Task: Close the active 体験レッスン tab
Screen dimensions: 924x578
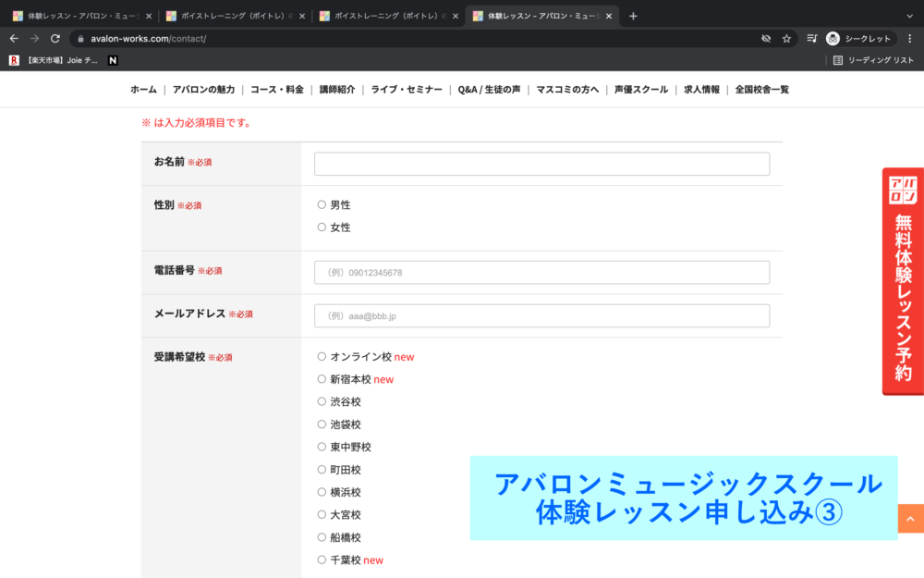Action: click(609, 16)
